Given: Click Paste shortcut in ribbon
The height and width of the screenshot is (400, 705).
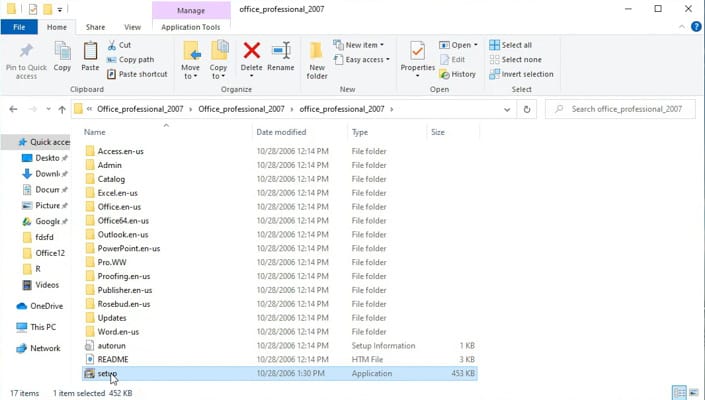Looking at the screenshot, I should (x=137, y=74).
